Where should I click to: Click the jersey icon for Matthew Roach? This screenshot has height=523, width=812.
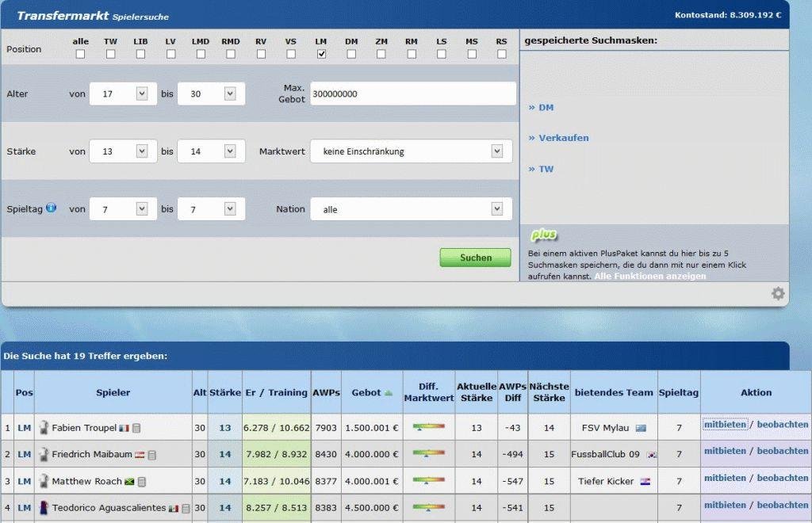(44, 480)
